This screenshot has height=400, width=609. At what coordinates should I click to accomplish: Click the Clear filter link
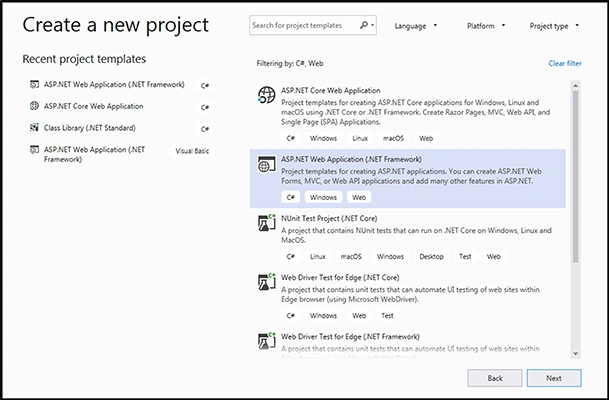pyautogui.click(x=565, y=63)
